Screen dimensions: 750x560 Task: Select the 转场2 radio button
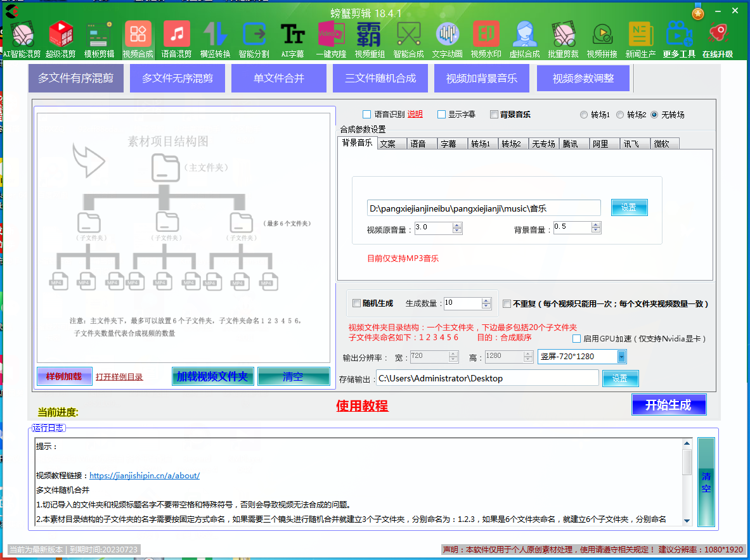[620, 115]
